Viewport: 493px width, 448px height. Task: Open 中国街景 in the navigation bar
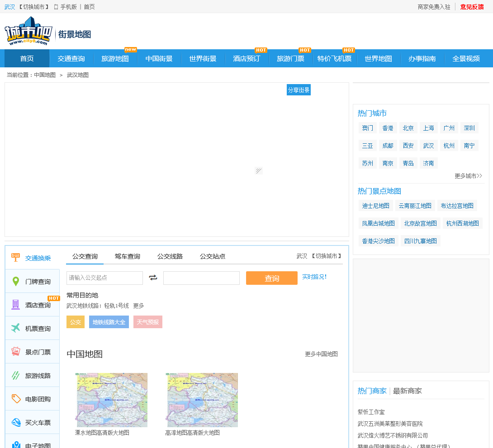159,58
